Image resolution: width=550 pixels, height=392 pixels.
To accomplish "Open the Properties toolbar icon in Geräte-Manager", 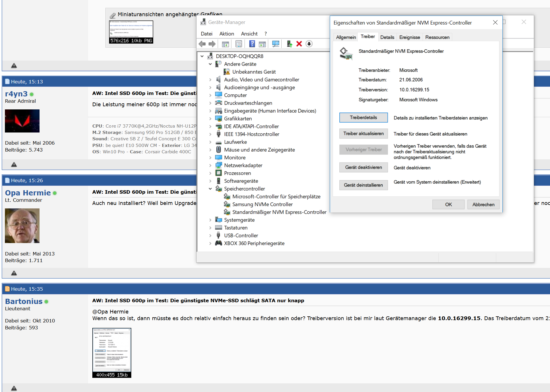I will pyautogui.click(x=239, y=44).
